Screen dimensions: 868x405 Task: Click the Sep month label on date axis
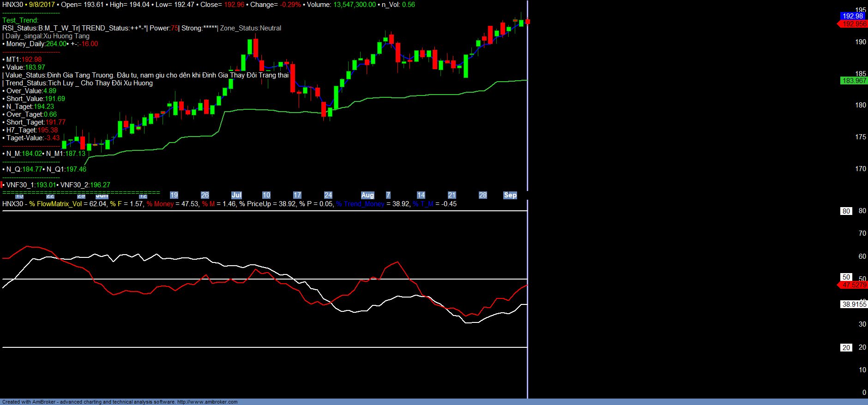click(x=510, y=195)
